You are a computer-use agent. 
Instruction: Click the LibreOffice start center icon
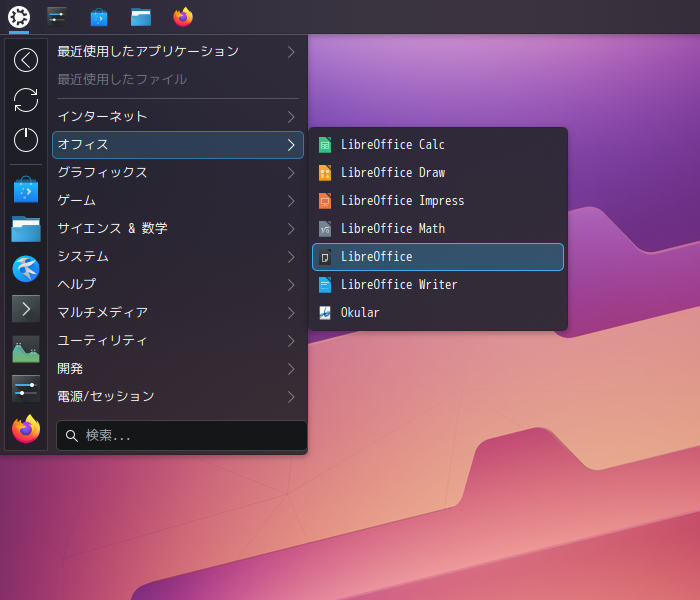(325, 257)
